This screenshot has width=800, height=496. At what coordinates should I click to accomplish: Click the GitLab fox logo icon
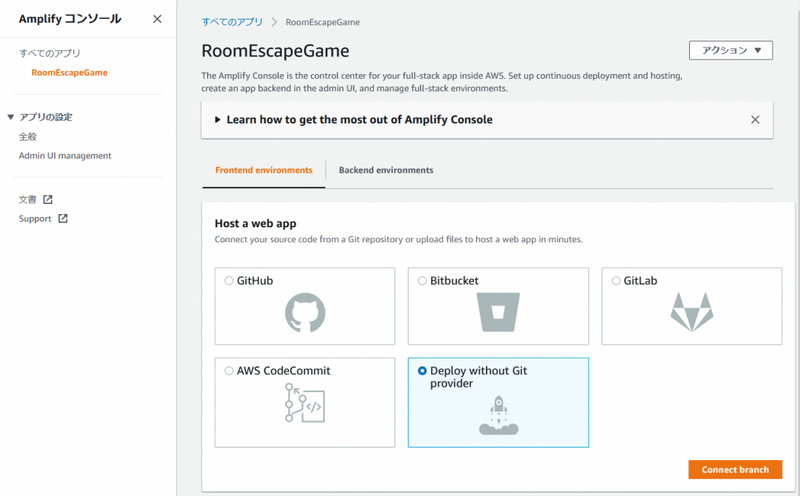coord(691,312)
